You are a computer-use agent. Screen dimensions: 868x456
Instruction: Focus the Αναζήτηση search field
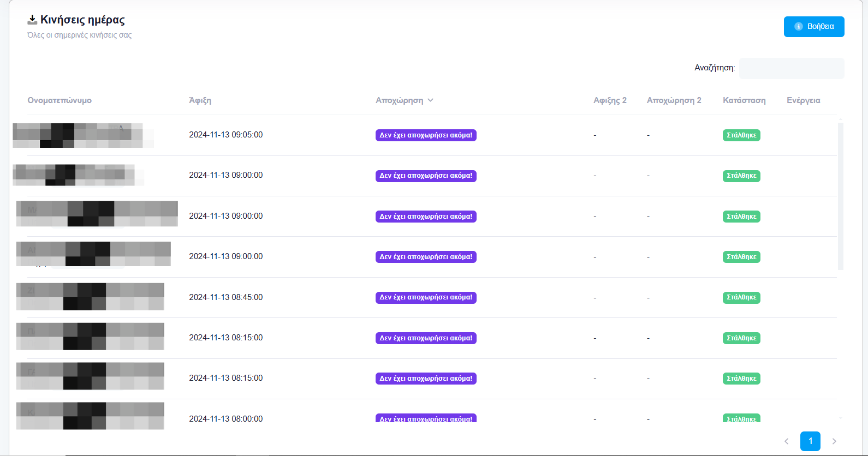[x=791, y=68]
